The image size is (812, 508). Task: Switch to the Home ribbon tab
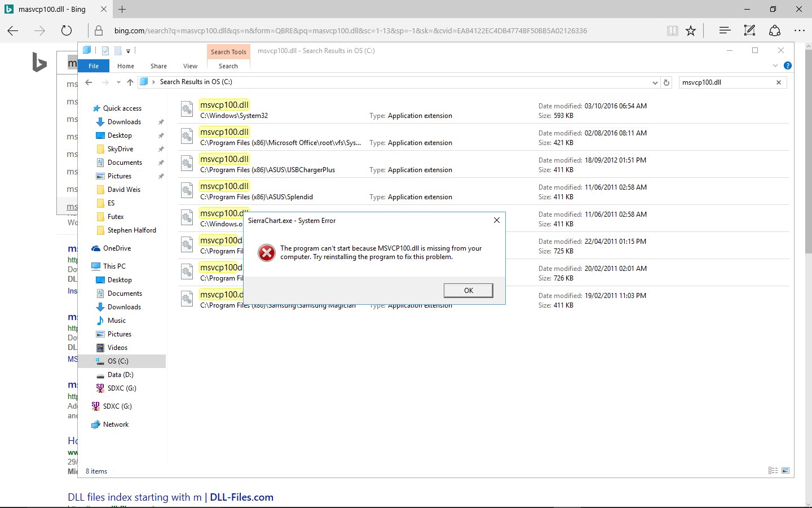click(126, 66)
